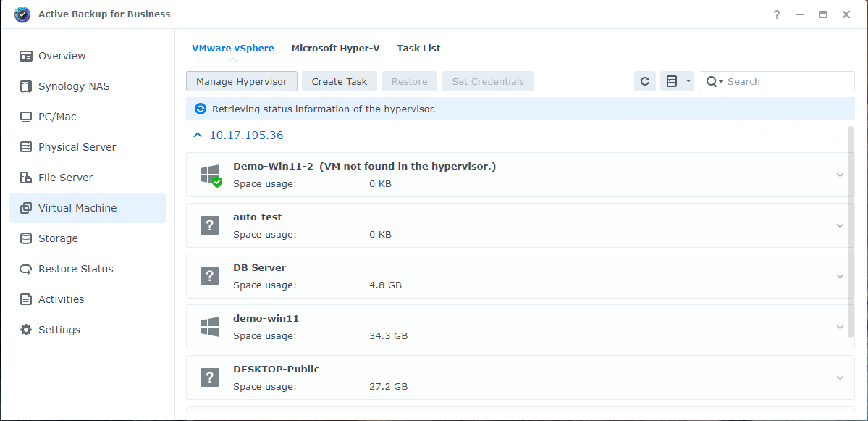Expand the demo-win11 row chevron
The height and width of the screenshot is (421, 868).
click(x=840, y=327)
